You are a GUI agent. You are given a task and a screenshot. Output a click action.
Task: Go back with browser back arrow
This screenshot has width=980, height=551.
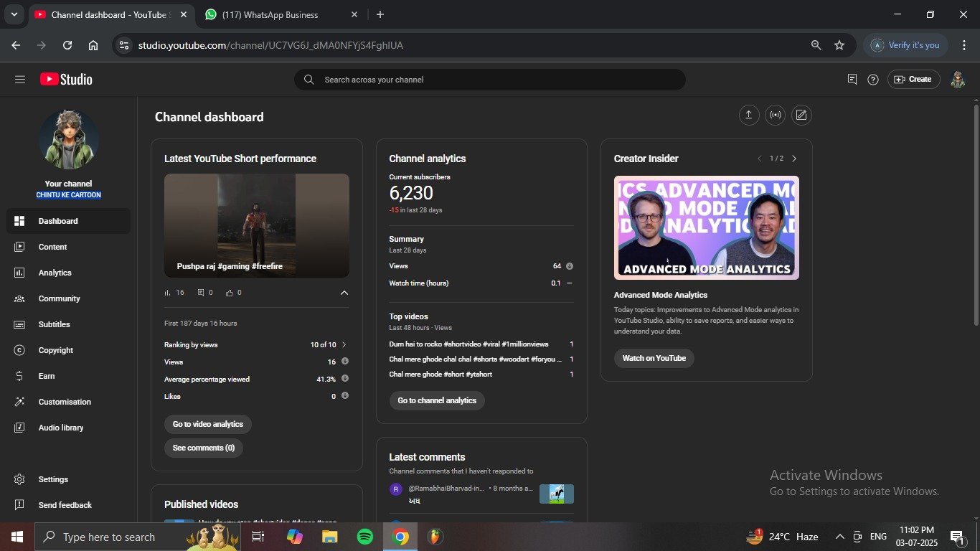point(16,45)
